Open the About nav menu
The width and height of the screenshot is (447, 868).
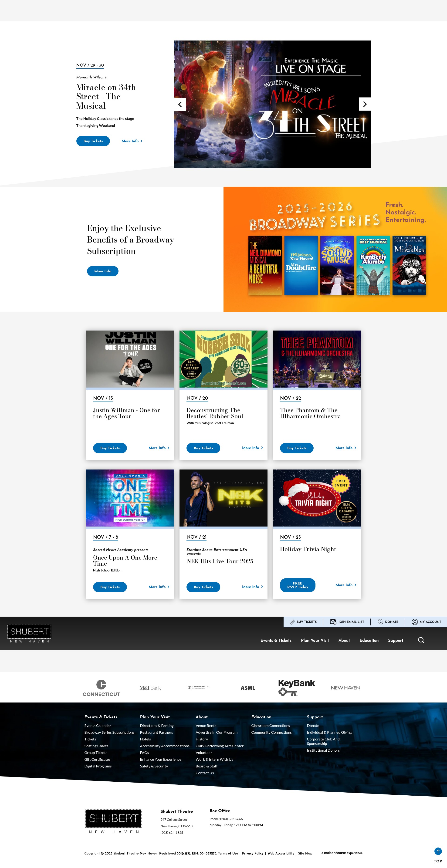point(344,640)
